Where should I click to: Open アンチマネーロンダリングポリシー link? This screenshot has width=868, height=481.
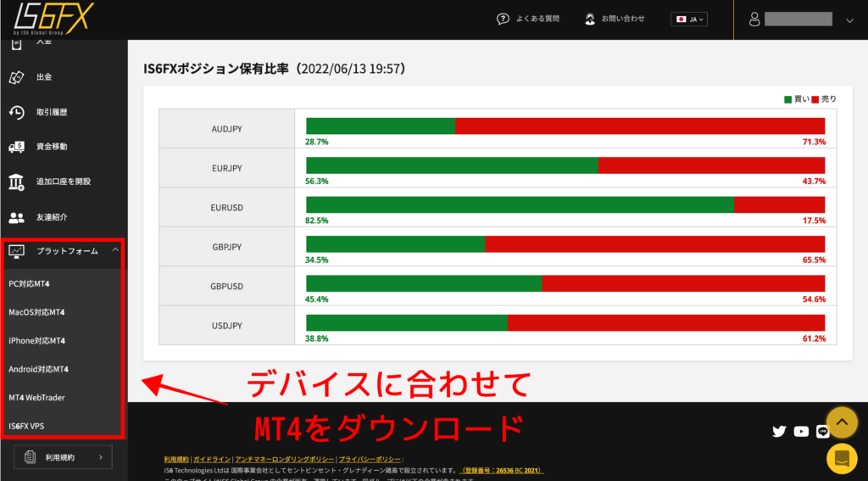pos(285,460)
